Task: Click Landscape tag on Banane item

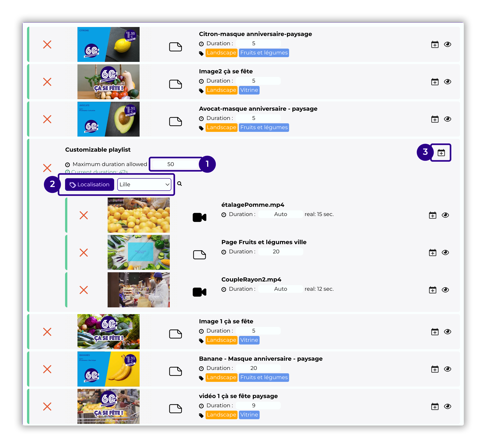Action: click(x=221, y=377)
